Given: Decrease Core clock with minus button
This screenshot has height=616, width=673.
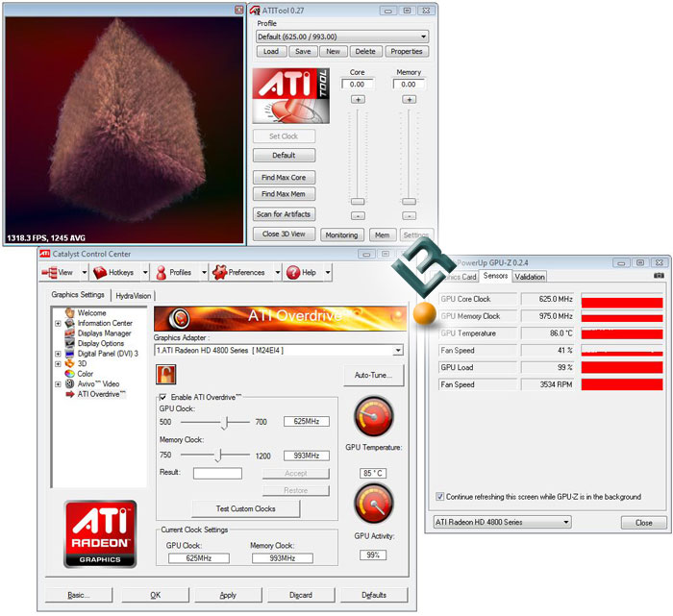Looking at the screenshot, I should pyautogui.click(x=358, y=216).
